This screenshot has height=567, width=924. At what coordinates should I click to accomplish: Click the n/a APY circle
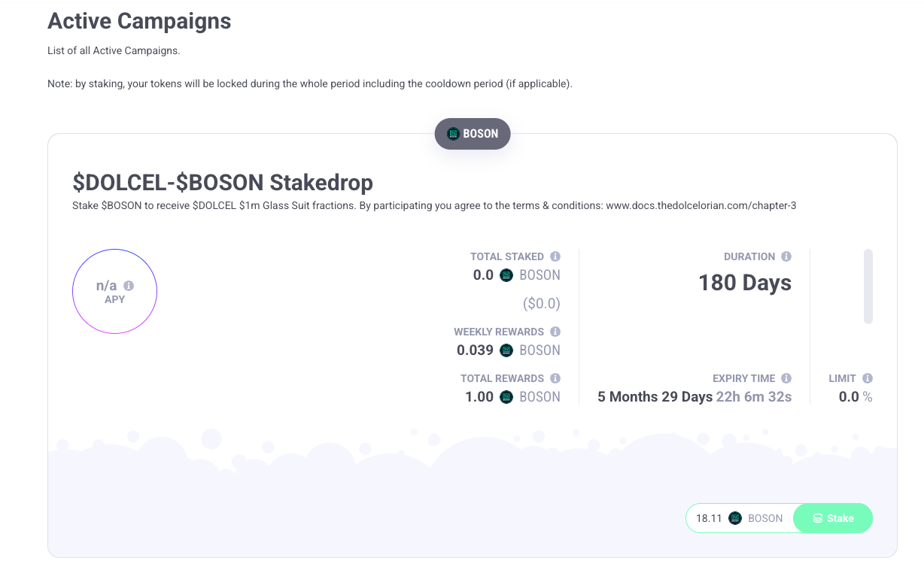tap(114, 291)
